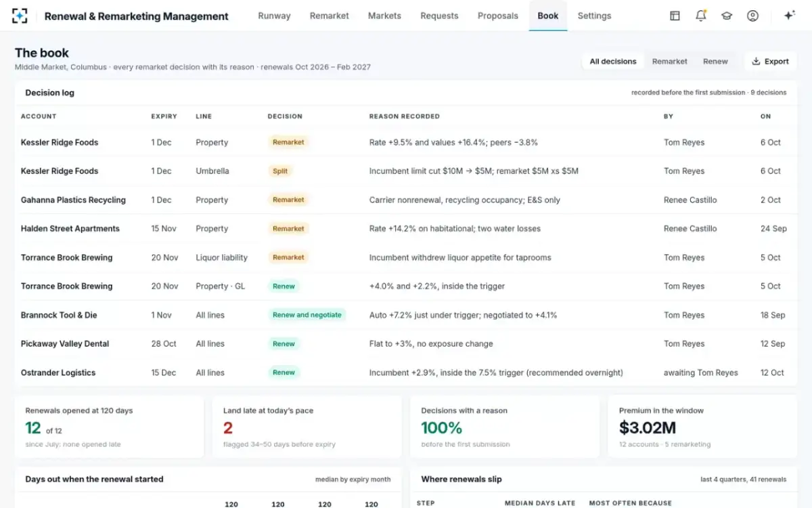
Task: Open the Ostrander Logistics account
Action: tap(58, 373)
